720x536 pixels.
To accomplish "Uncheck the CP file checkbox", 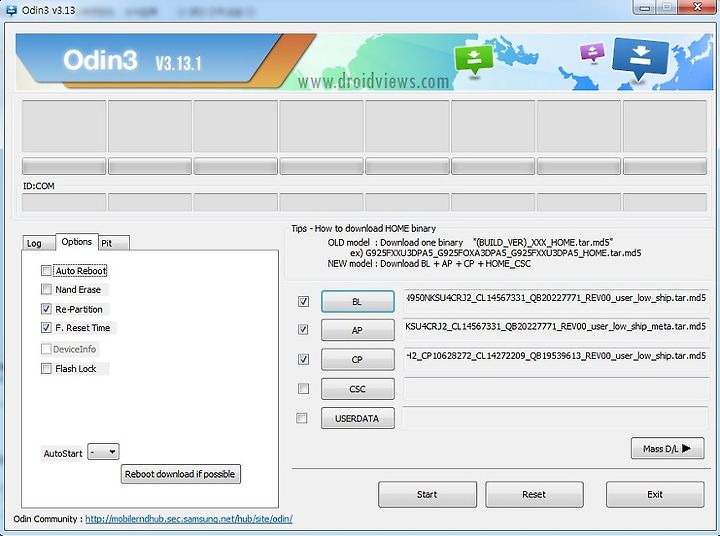I will [x=303, y=359].
